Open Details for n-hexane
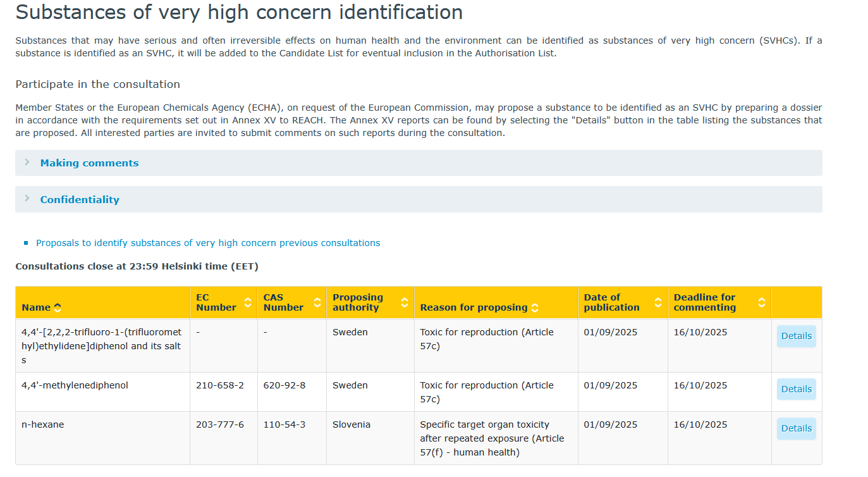The height and width of the screenshot is (477, 868). point(797,428)
